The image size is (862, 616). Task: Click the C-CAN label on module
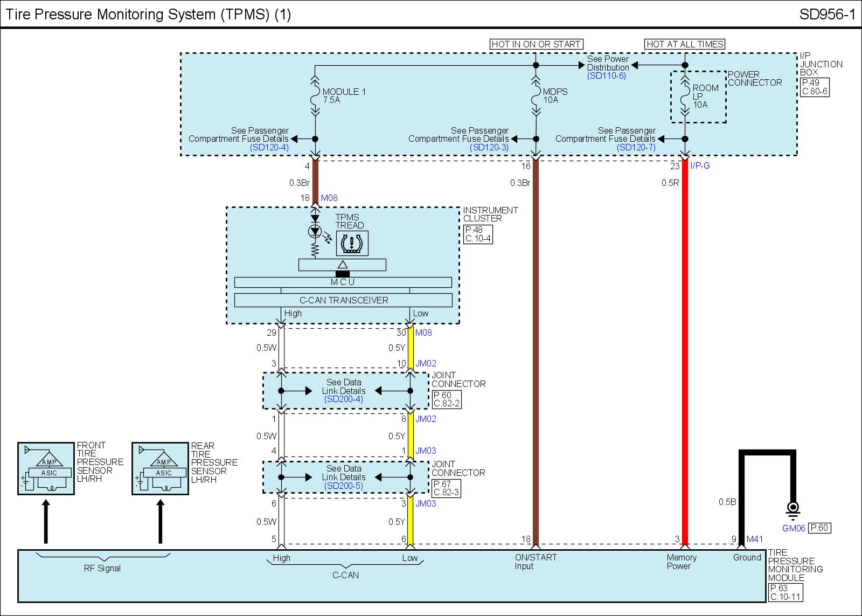pyautogui.click(x=345, y=575)
